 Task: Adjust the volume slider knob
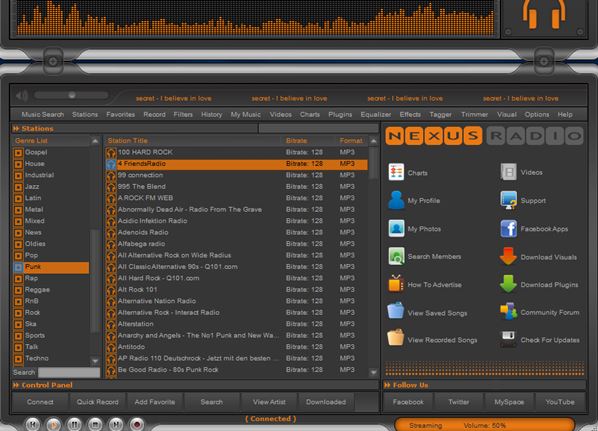tap(72, 95)
